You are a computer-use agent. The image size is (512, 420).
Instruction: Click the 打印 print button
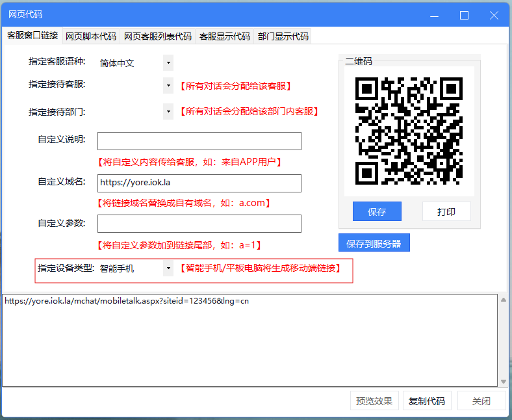click(446, 211)
